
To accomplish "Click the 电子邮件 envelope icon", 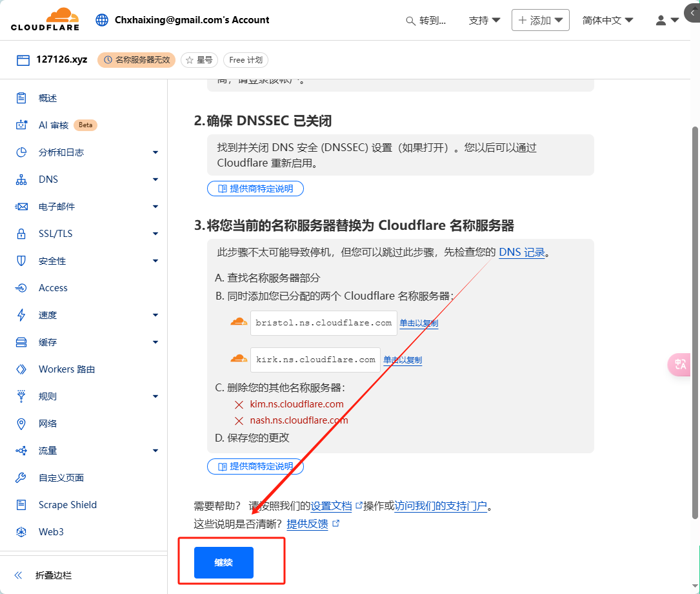I will [x=21, y=207].
